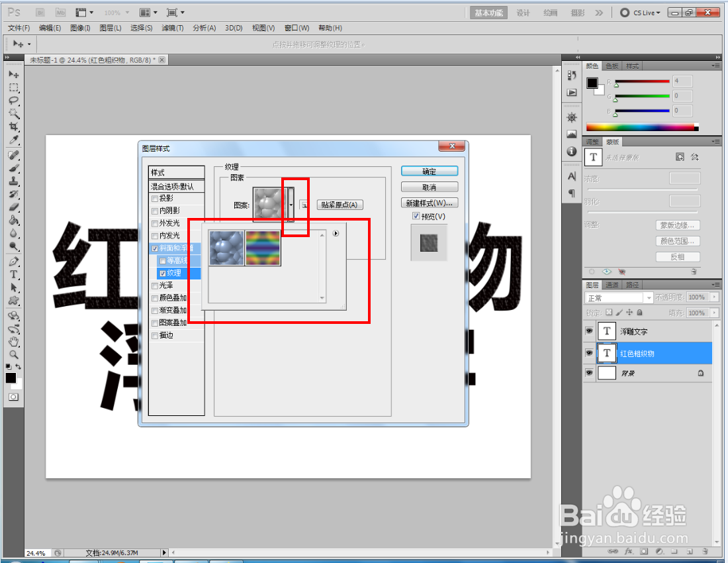
Task: Expand more workspaces chevron
Action: coord(599,13)
